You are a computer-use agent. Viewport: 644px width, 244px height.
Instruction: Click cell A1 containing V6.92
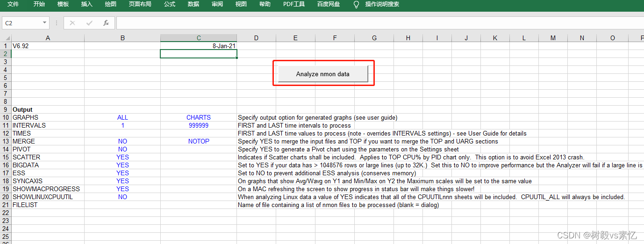click(48, 46)
